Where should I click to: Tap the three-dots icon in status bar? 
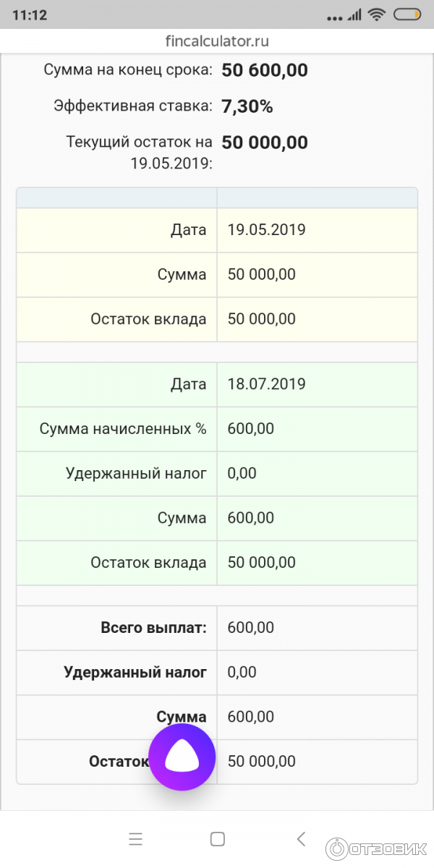tap(333, 17)
